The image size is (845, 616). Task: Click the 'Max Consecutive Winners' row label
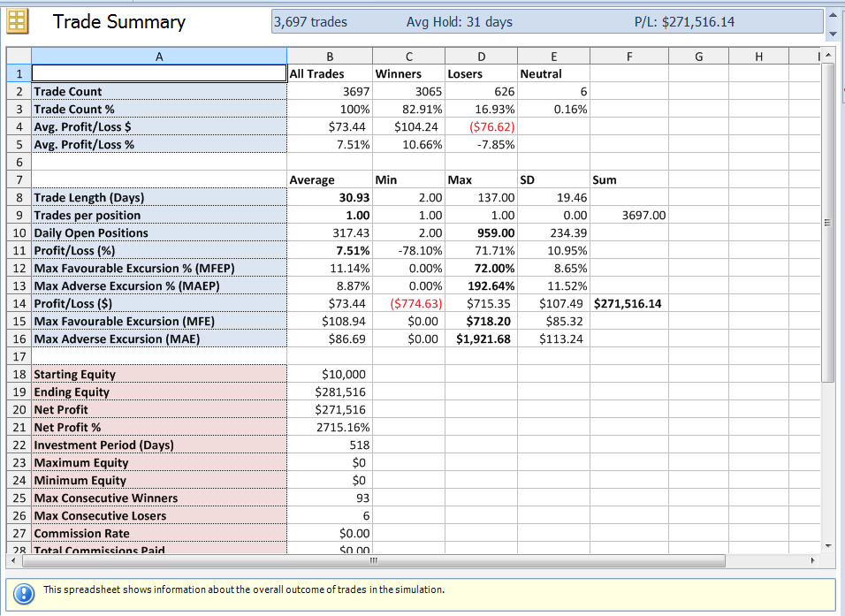coord(159,498)
